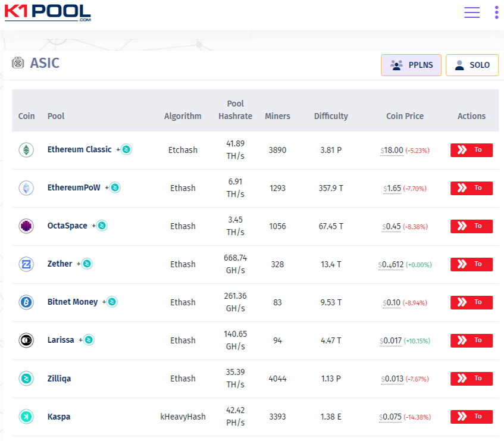Click the To button for Zilliqa
The width and height of the screenshot is (504, 441).
(x=471, y=379)
